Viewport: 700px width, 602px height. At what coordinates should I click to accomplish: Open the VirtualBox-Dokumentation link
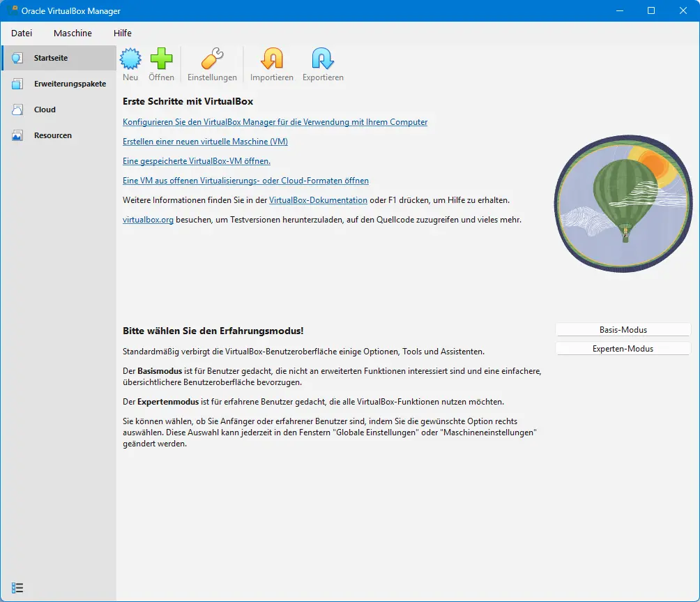click(317, 200)
